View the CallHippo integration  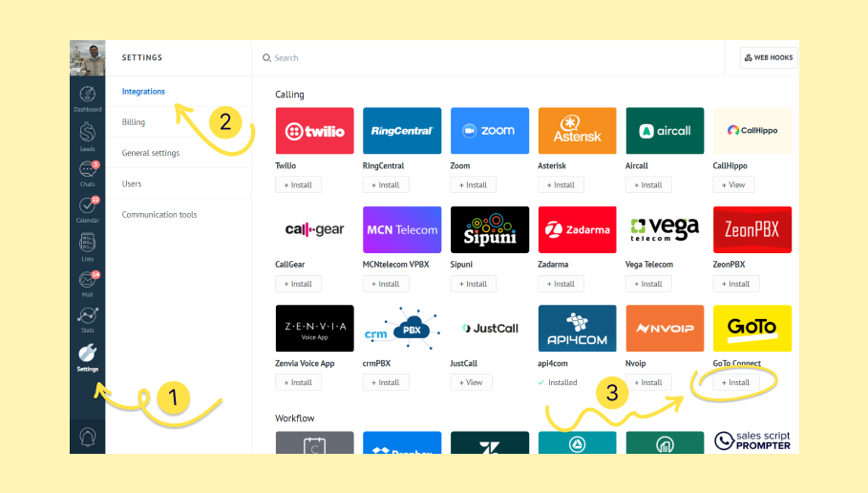733,185
